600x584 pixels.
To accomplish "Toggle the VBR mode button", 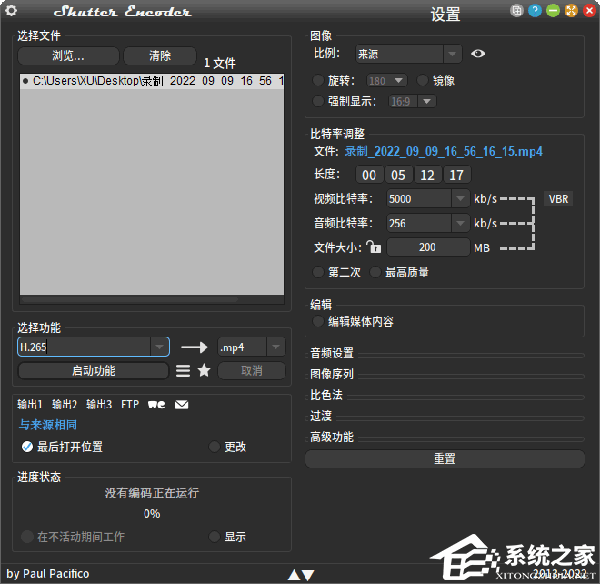I will click(x=558, y=199).
